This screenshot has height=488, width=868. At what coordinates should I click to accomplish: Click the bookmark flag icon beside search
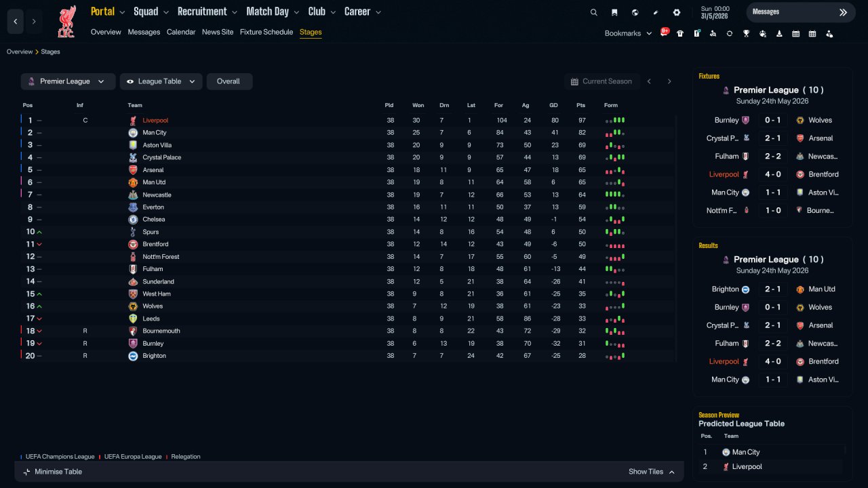(x=614, y=12)
